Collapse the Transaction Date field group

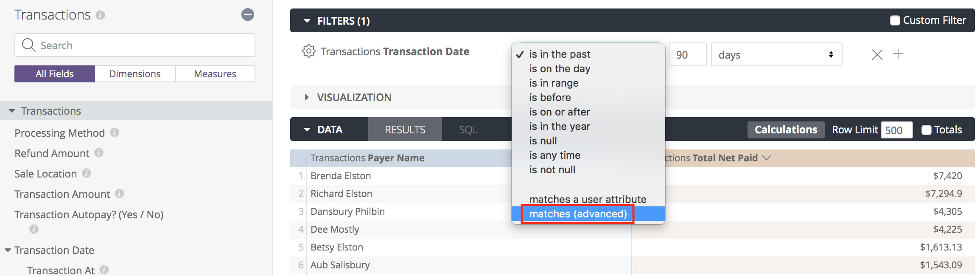[x=8, y=250]
